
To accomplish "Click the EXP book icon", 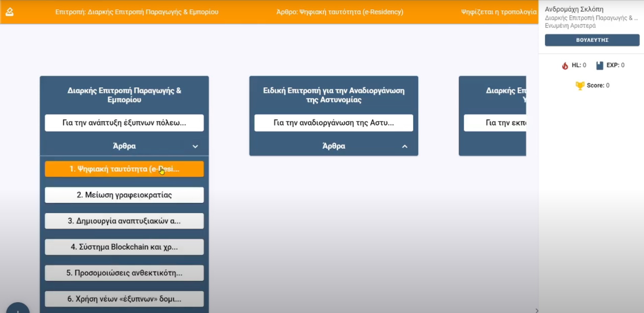I will click(x=599, y=66).
